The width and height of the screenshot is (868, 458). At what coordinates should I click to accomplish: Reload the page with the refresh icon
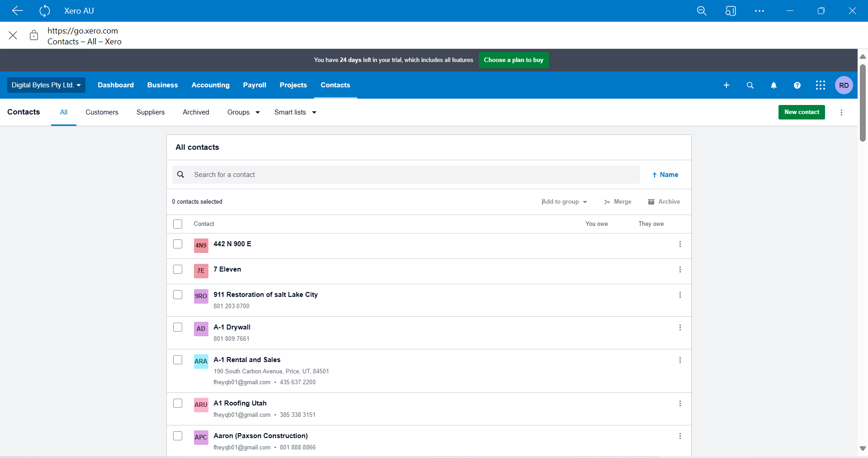(x=45, y=11)
